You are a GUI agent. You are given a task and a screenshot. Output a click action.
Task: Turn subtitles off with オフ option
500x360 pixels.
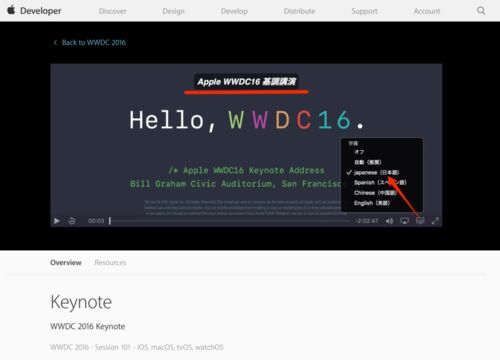(359, 152)
